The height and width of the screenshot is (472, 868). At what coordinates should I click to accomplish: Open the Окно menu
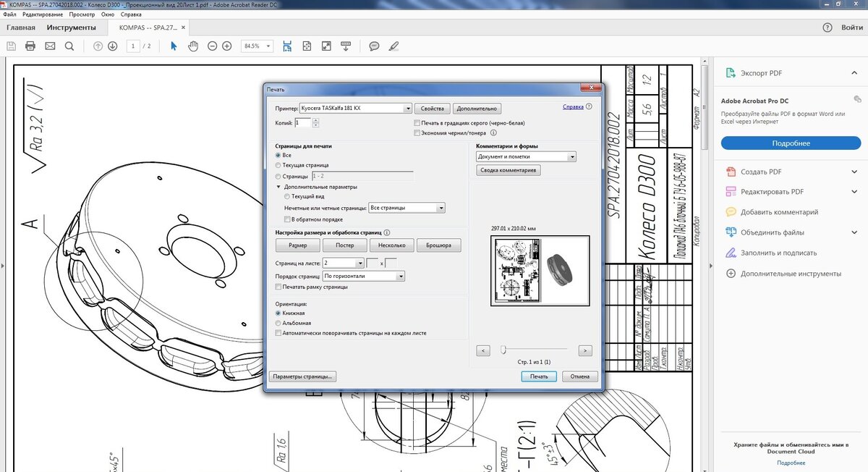click(108, 14)
